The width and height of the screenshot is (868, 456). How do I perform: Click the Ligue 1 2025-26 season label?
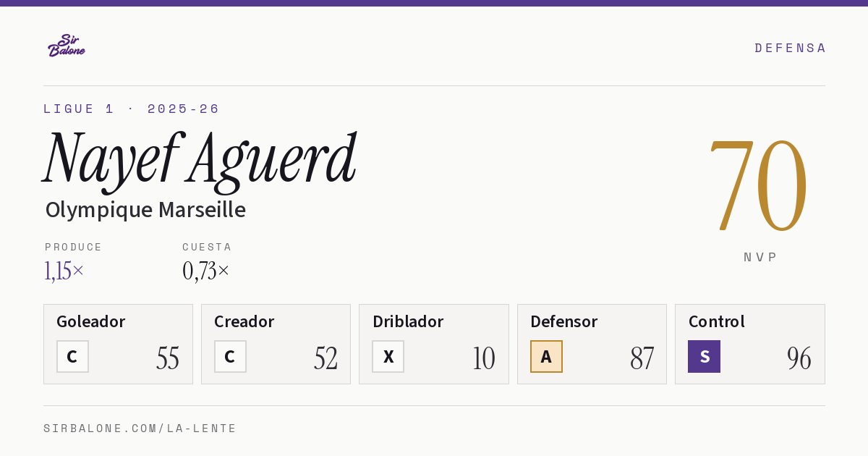point(132,109)
